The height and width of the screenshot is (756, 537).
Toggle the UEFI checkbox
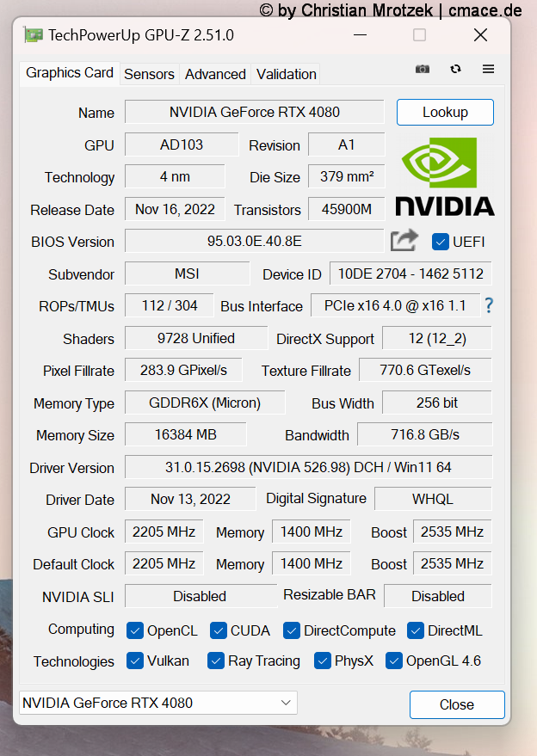click(440, 242)
